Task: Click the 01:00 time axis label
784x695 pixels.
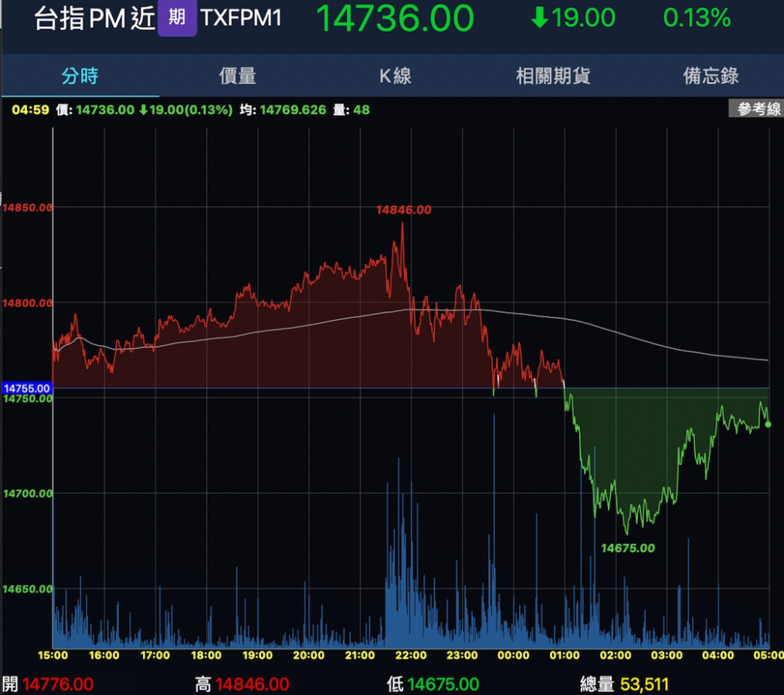Action: pyautogui.click(x=565, y=655)
